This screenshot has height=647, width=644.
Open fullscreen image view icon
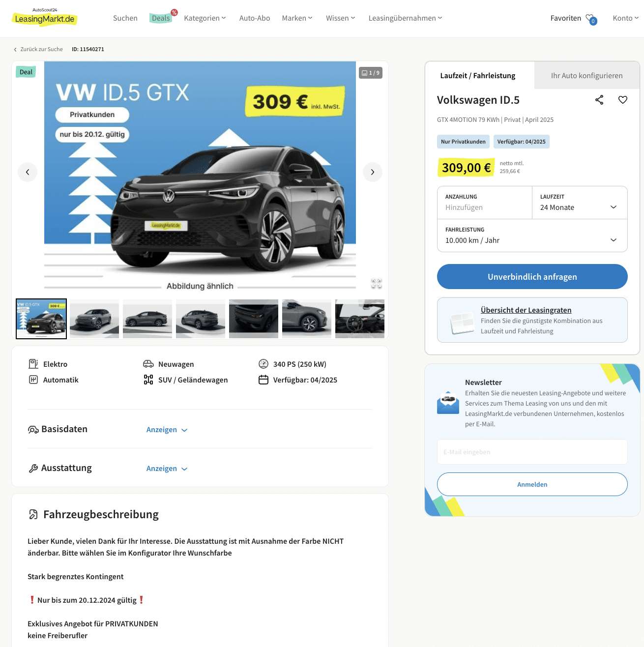[377, 283]
